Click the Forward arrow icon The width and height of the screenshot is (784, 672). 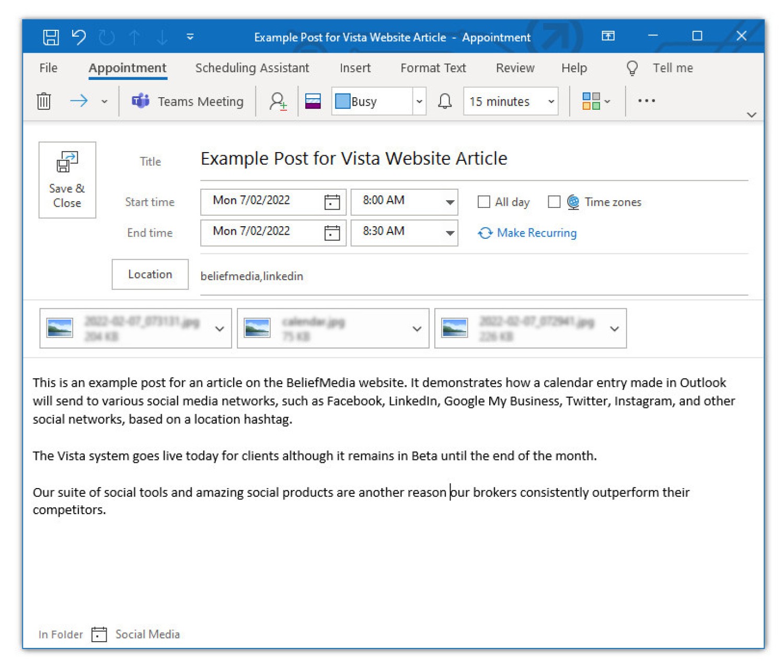point(79,101)
